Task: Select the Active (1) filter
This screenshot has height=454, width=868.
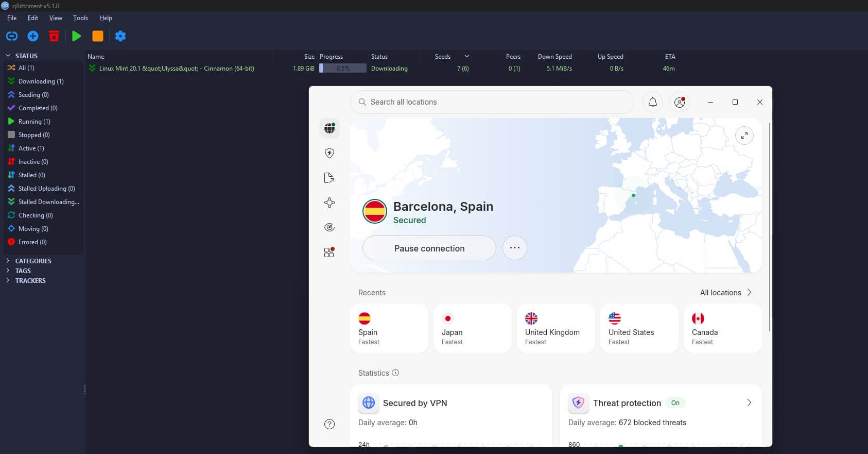Action: coord(43,148)
